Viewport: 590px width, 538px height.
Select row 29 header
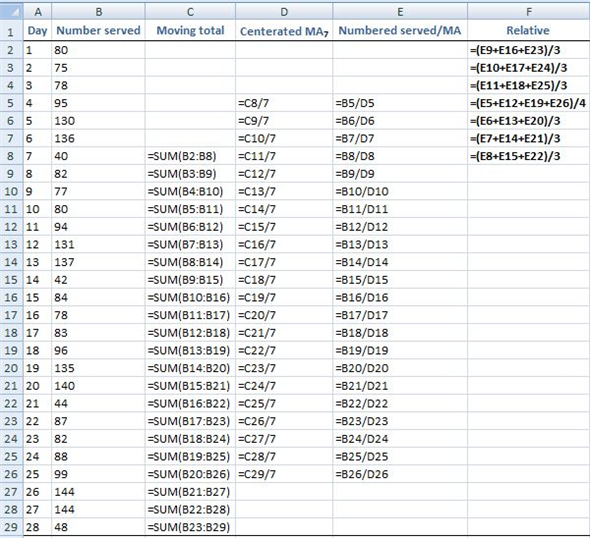point(11,527)
